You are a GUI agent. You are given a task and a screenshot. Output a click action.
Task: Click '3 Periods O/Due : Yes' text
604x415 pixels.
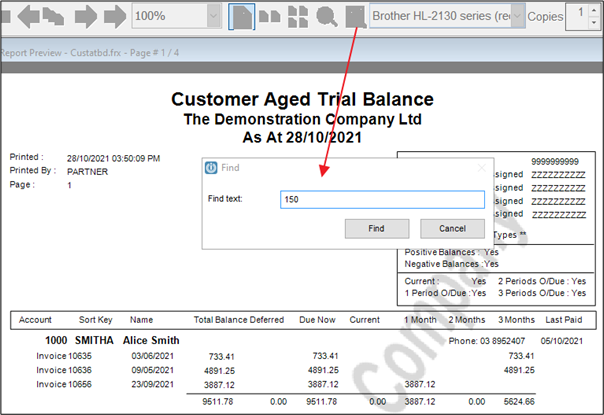542,293
